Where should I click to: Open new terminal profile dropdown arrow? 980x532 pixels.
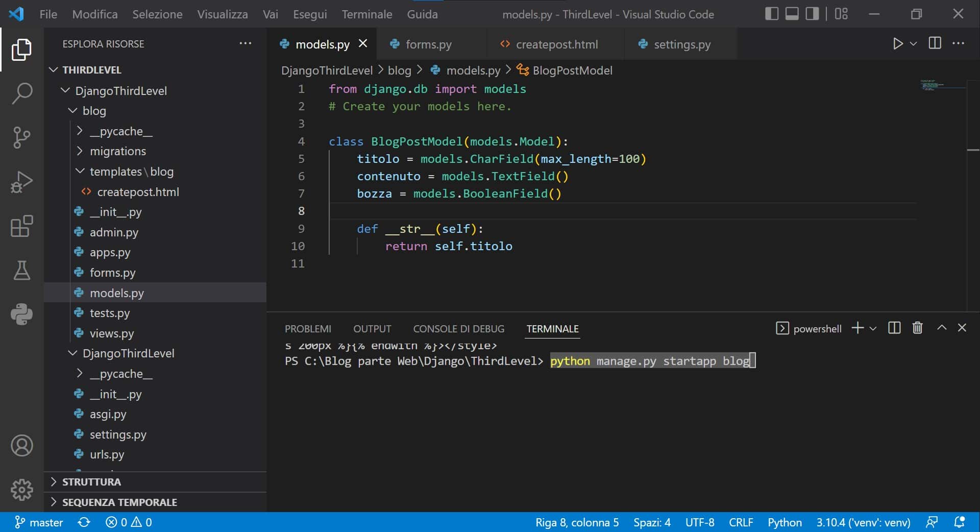click(873, 328)
